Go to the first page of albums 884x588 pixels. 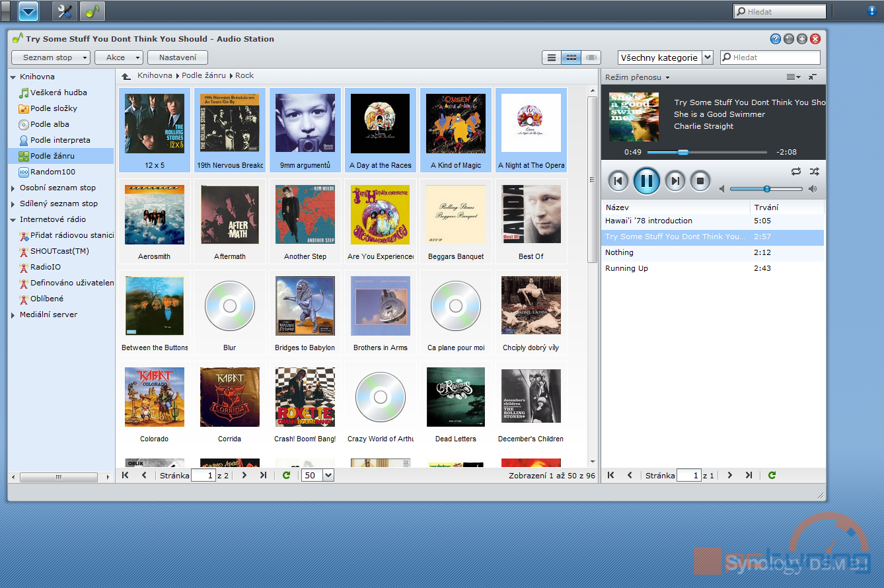[126, 475]
